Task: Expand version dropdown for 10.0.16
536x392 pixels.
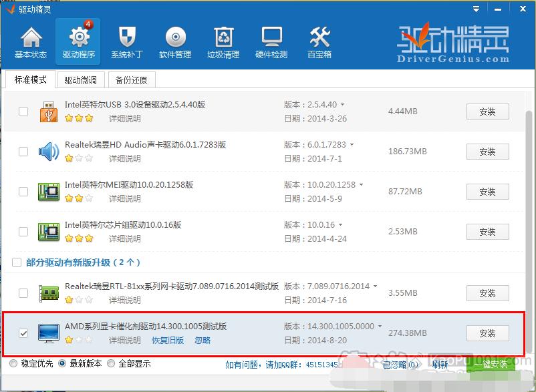Action: click(x=340, y=224)
